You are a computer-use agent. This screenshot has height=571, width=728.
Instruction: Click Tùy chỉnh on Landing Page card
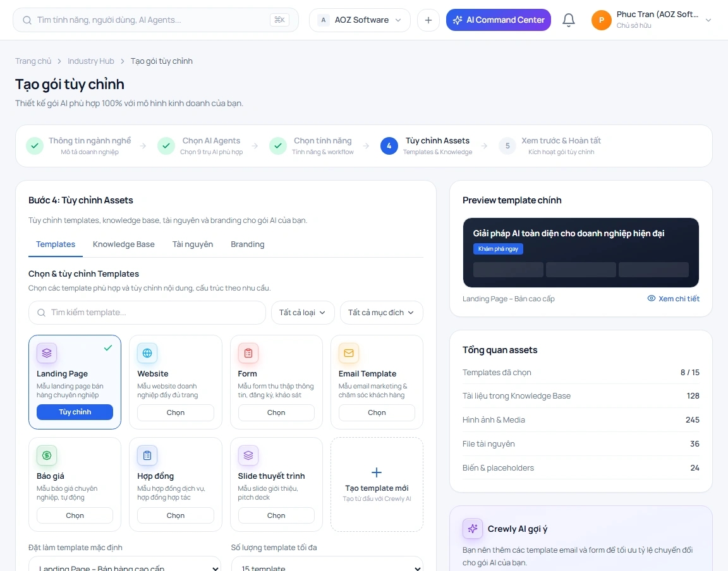(x=75, y=412)
